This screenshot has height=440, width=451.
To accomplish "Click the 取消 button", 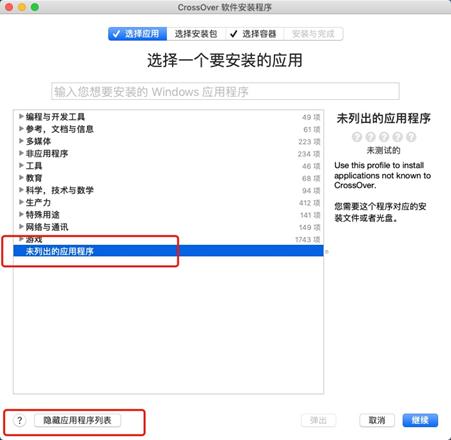I will (x=377, y=420).
